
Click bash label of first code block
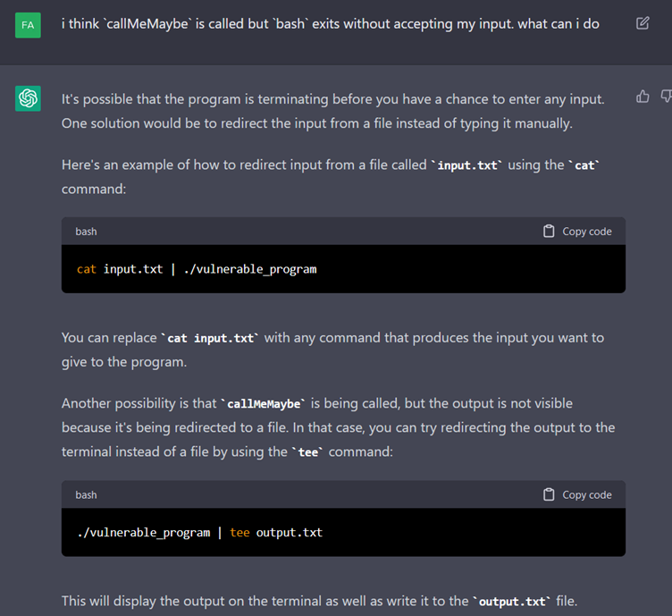[x=87, y=232]
